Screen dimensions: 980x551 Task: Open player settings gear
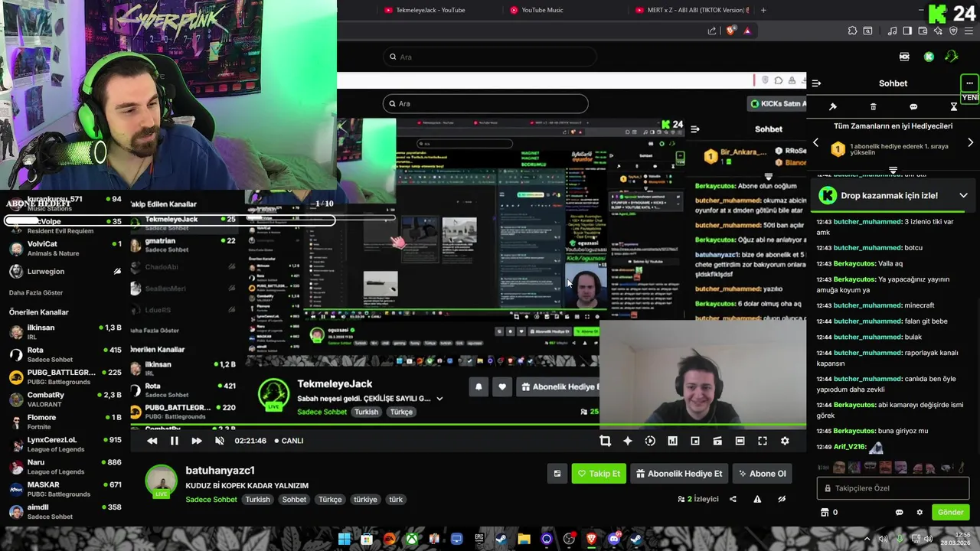coord(785,441)
